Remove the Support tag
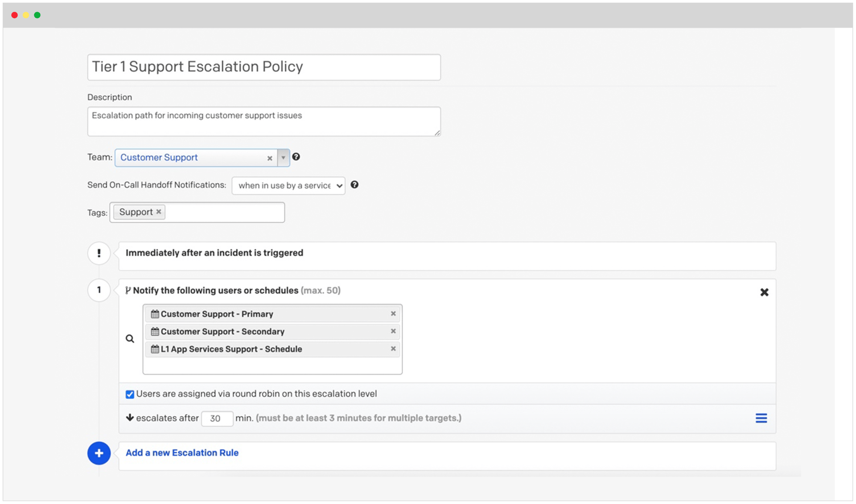The width and height of the screenshot is (856, 504). point(159,212)
